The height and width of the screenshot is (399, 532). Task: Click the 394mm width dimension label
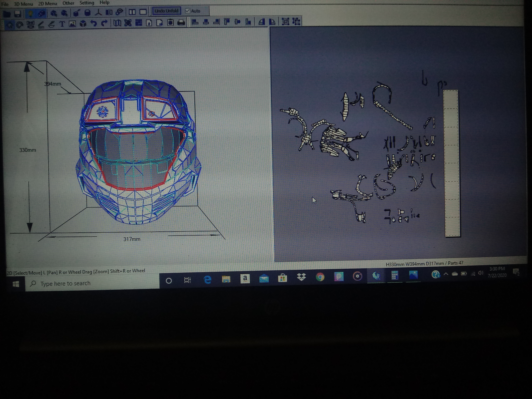click(53, 84)
